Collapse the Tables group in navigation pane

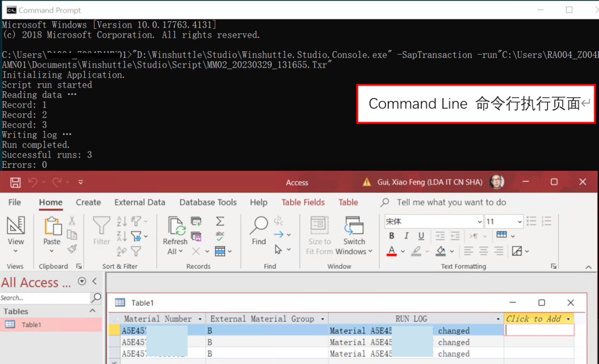93,311
